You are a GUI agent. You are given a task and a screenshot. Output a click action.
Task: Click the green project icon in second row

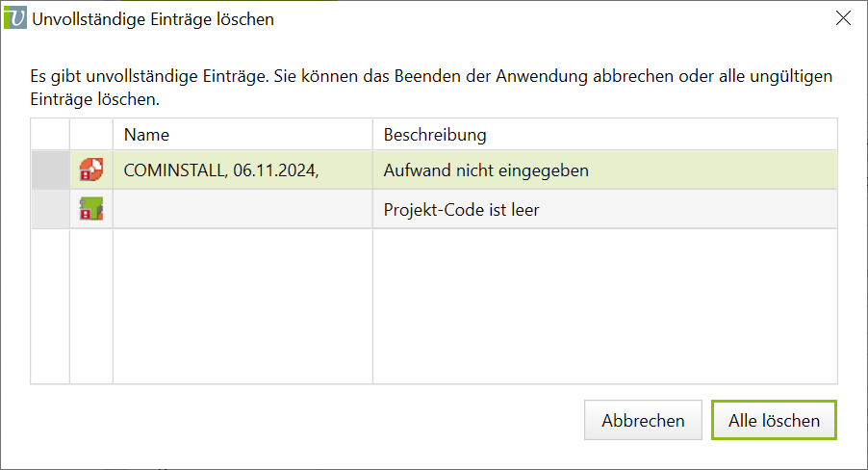tap(91, 209)
